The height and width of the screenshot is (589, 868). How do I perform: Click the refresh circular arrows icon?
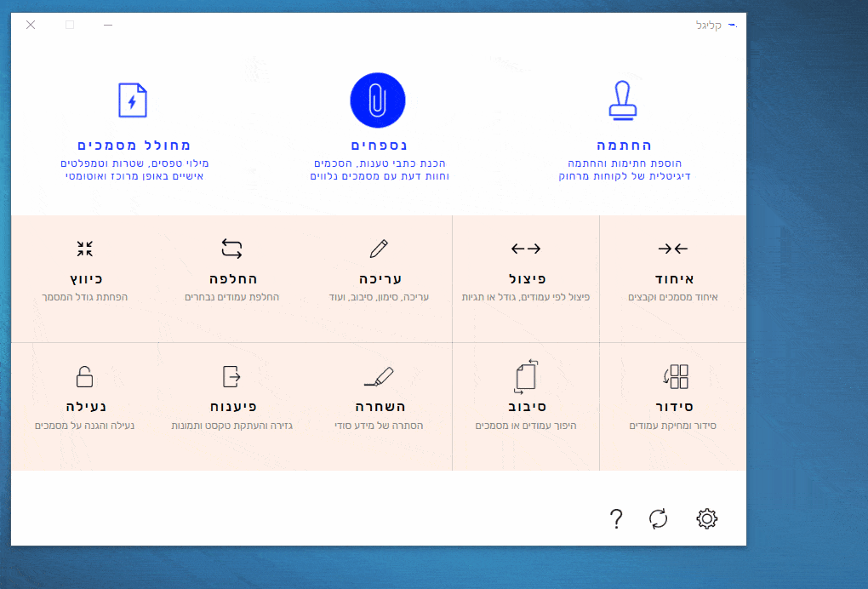point(659,518)
